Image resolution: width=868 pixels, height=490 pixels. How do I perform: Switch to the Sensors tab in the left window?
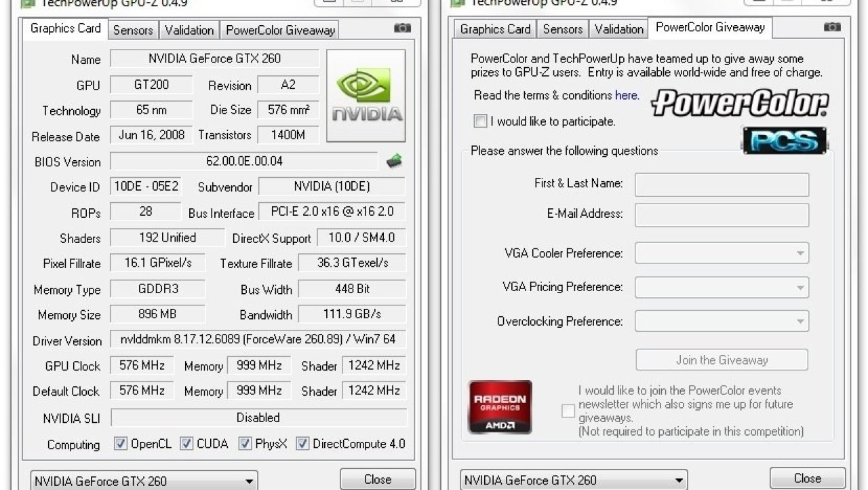pos(133,30)
